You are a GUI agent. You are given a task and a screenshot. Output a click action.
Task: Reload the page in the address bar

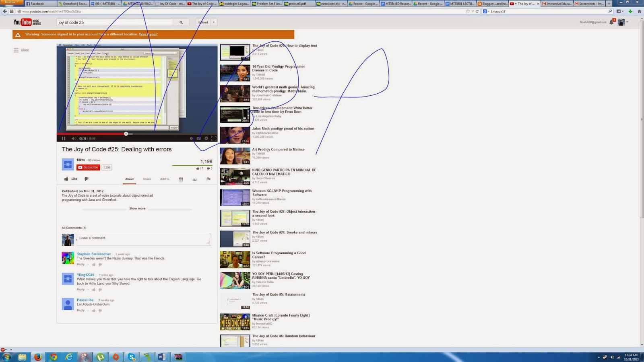pyautogui.click(x=477, y=11)
